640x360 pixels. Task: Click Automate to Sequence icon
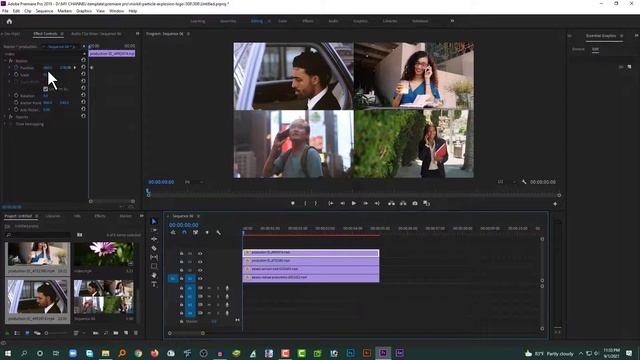point(96,333)
